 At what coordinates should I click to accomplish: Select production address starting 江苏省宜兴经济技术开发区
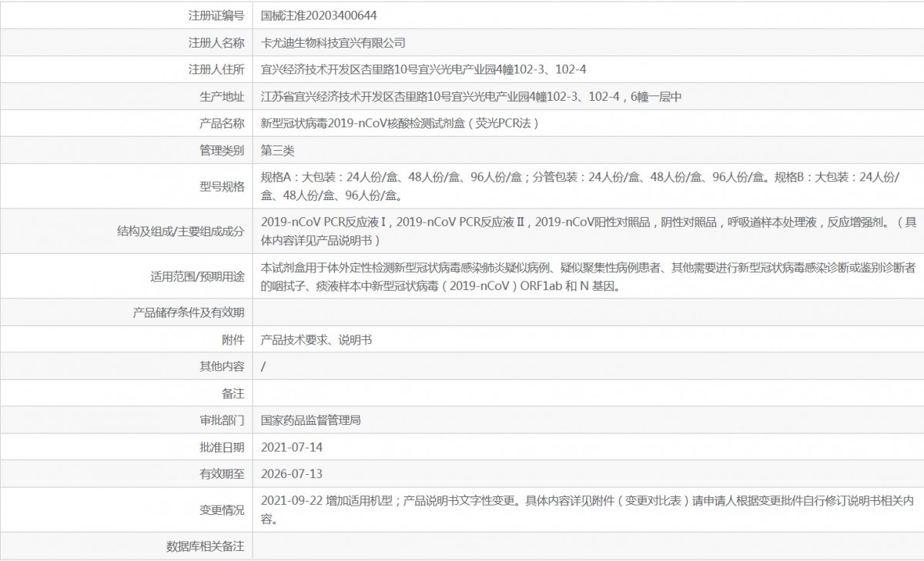(471, 96)
